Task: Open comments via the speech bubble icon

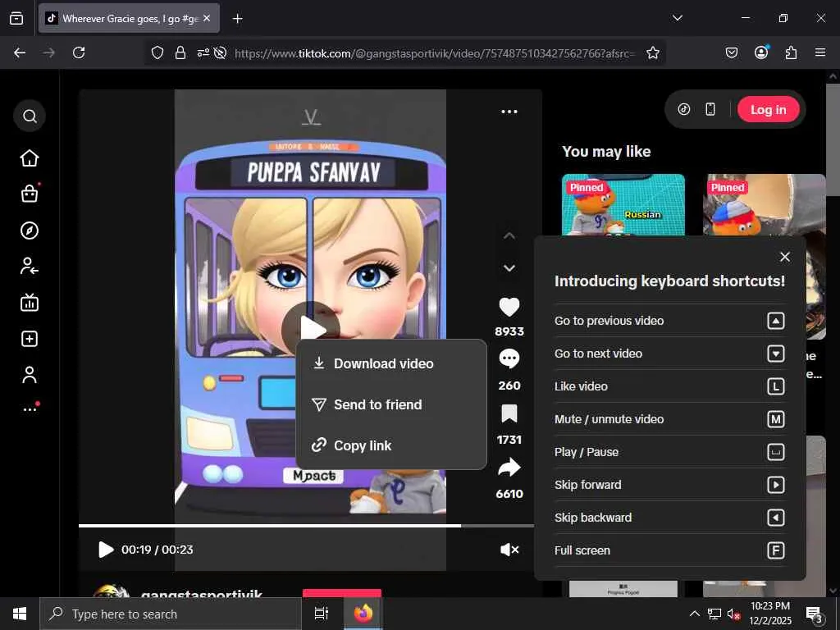Action: click(509, 358)
